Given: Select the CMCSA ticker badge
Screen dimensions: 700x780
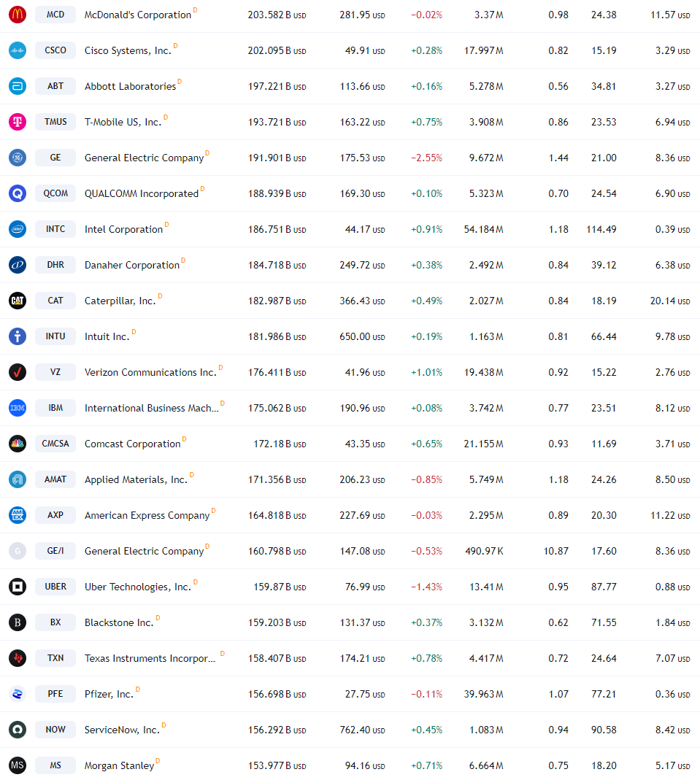Looking at the screenshot, I should pyautogui.click(x=55, y=443).
